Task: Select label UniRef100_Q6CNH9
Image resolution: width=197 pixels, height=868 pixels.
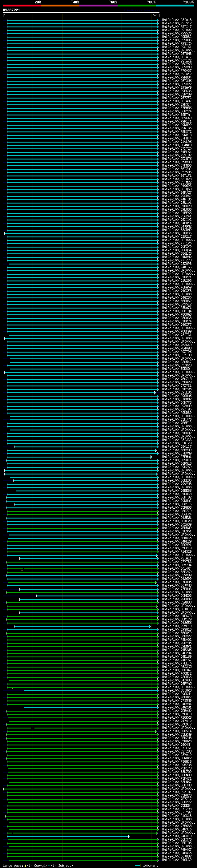Action: [177, 775]
